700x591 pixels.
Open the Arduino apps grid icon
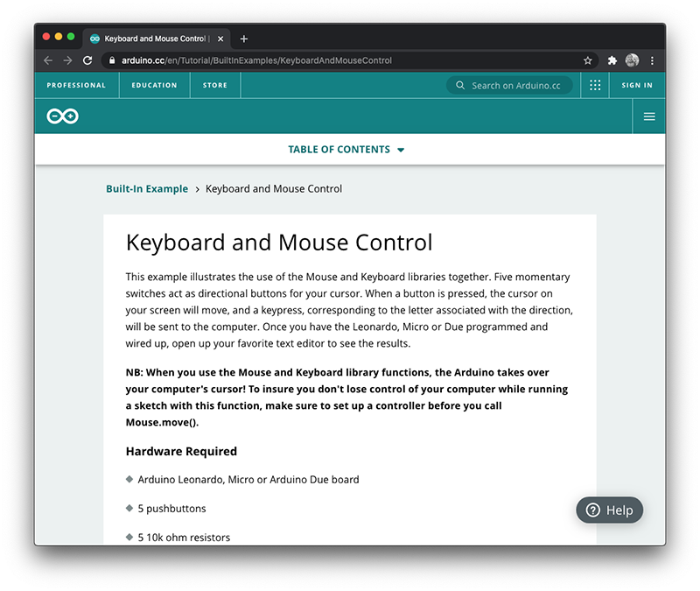click(595, 86)
